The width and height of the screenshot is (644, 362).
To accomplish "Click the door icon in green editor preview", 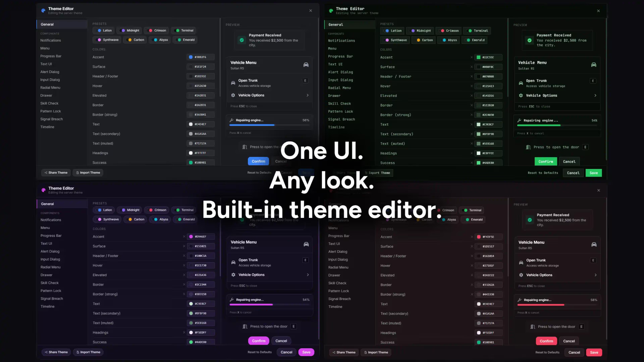I will pos(528,147).
